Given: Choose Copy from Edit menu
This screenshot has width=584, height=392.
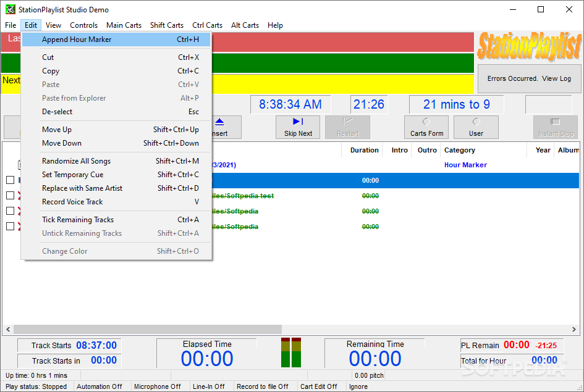Looking at the screenshot, I should [116, 70].
